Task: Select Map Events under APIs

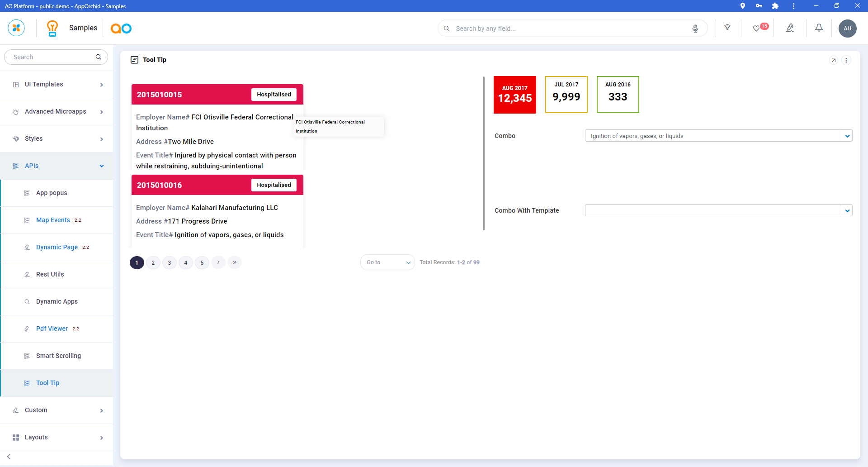Action: pyautogui.click(x=53, y=220)
